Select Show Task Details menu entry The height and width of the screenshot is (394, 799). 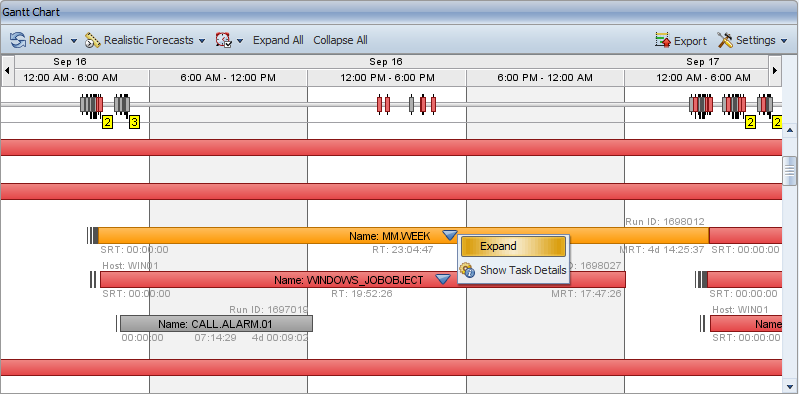513,270
